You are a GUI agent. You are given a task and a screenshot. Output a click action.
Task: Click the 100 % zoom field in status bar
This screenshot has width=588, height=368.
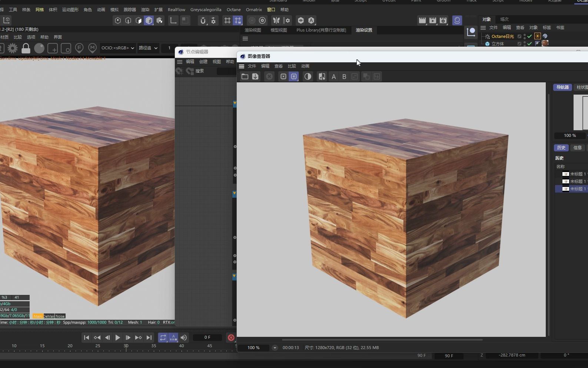[x=254, y=348]
